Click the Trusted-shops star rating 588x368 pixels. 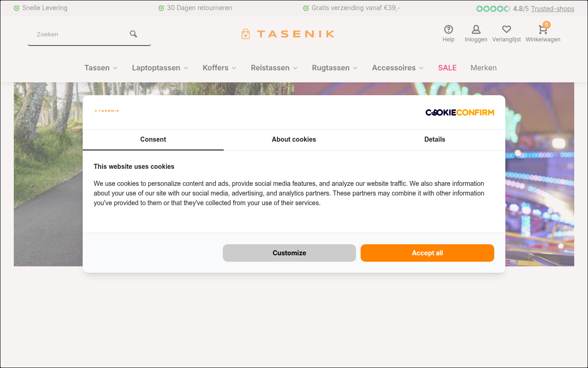coord(493,9)
